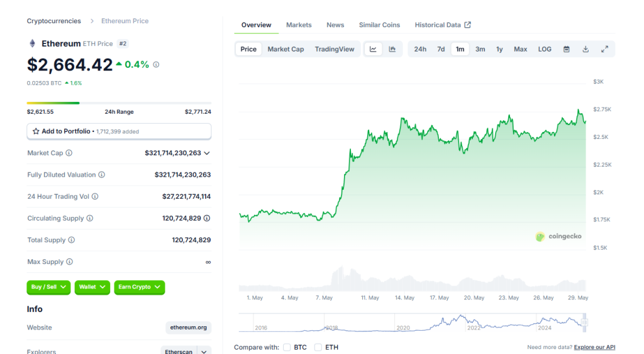Click the line chart view icon
The width and height of the screenshot is (644, 354).
pos(373,49)
